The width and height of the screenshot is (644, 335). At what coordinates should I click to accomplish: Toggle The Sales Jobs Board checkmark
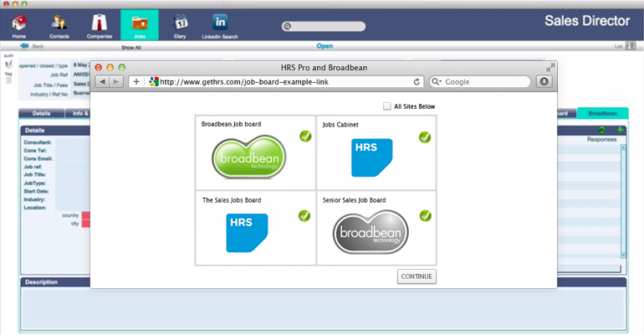[x=304, y=215]
